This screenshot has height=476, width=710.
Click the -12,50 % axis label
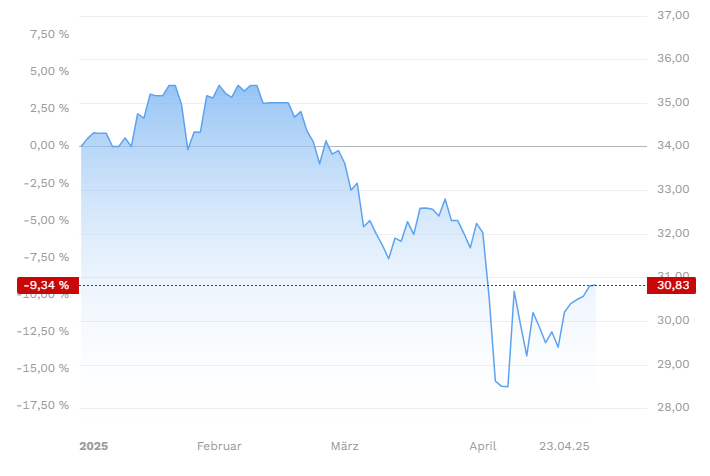click(x=43, y=331)
